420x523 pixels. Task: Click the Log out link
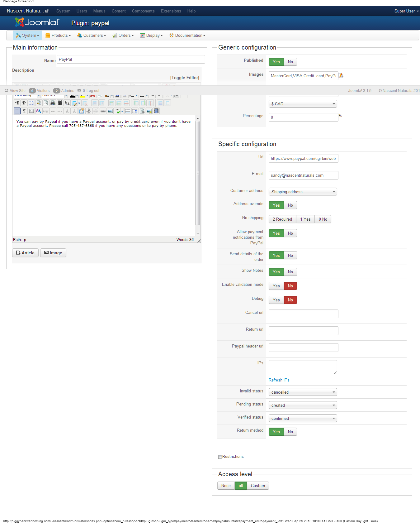93,91
